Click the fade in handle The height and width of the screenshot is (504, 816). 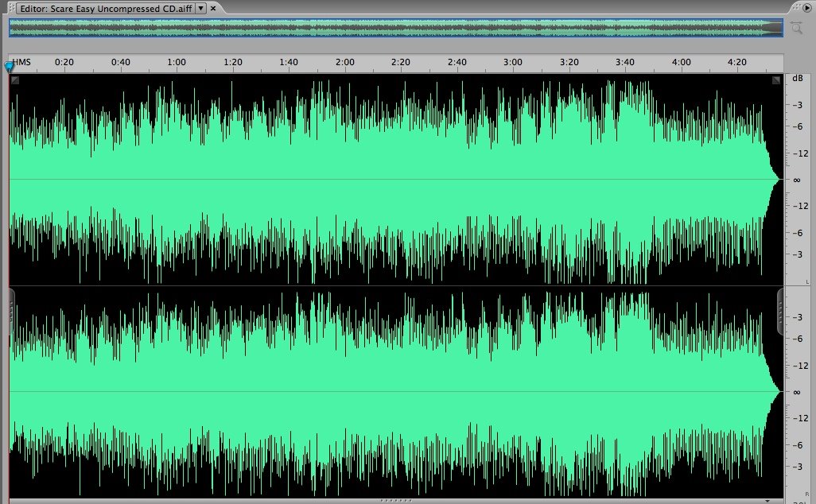[15, 80]
